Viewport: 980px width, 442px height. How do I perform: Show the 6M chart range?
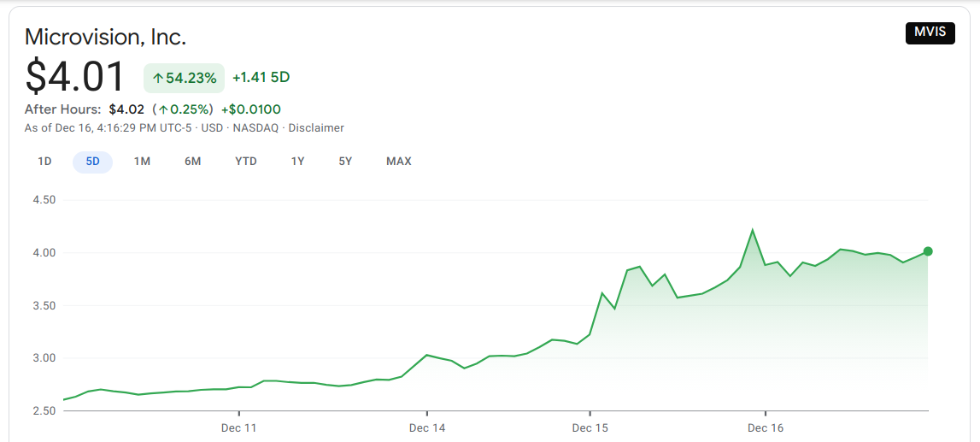click(x=193, y=162)
